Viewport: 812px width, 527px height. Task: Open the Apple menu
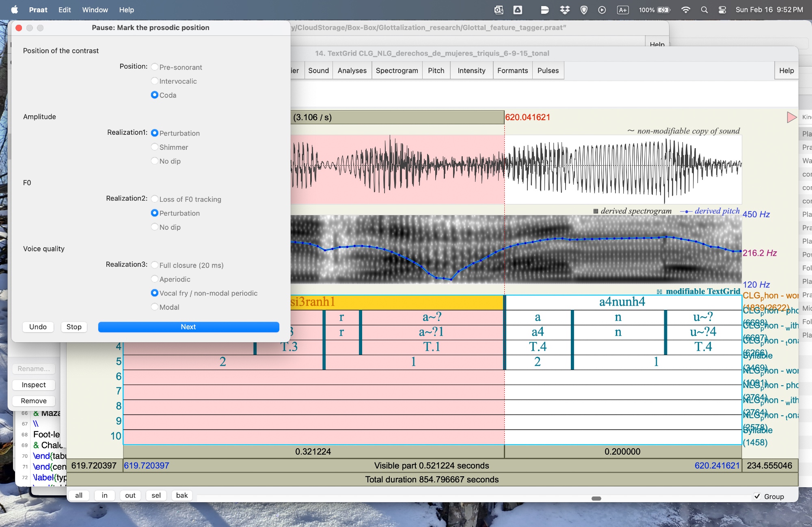(15, 10)
